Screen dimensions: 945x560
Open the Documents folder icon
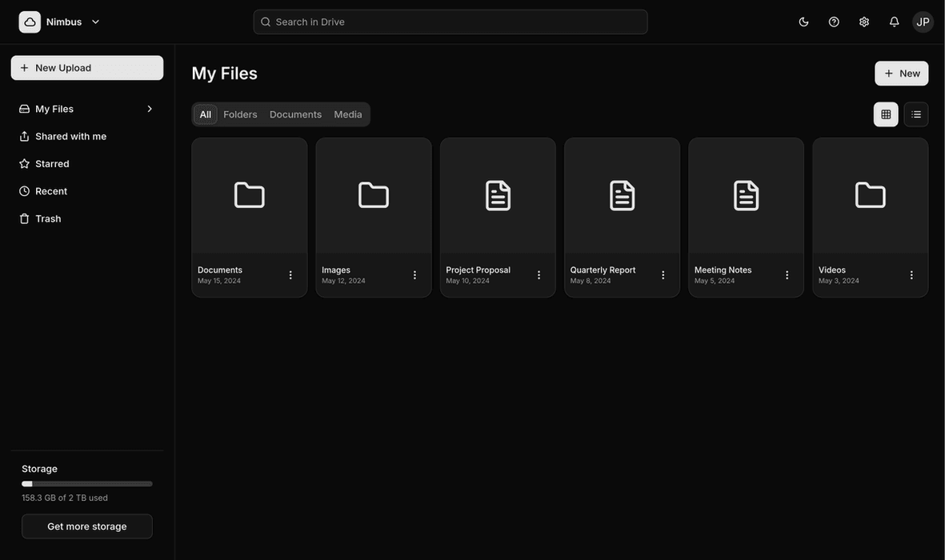(x=249, y=194)
